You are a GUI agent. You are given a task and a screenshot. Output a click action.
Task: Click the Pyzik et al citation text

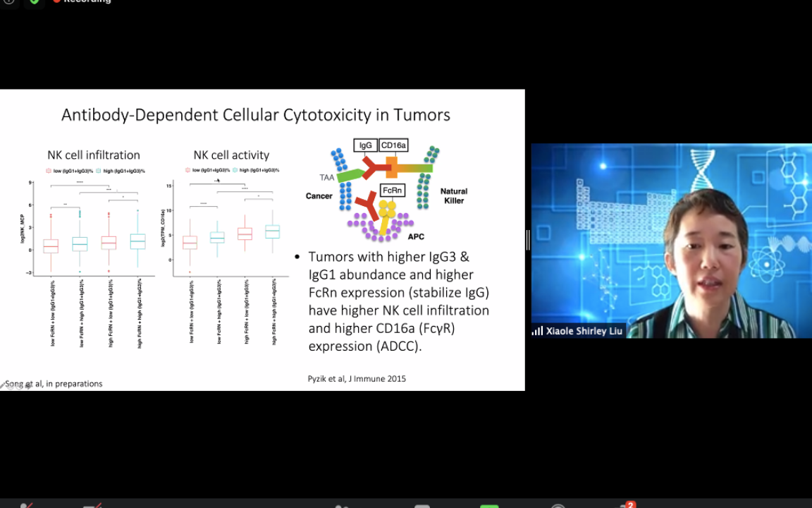(x=357, y=379)
